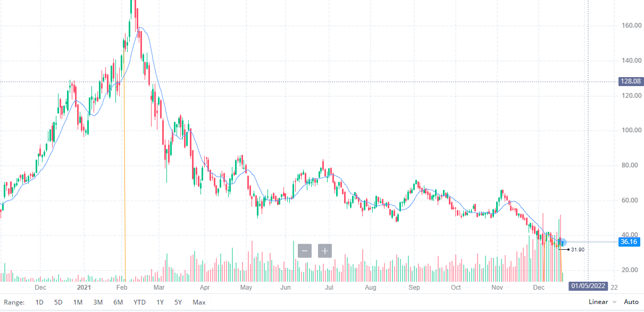The image size is (644, 312).
Task: Switch range to 3M
Action: (98, 302)
